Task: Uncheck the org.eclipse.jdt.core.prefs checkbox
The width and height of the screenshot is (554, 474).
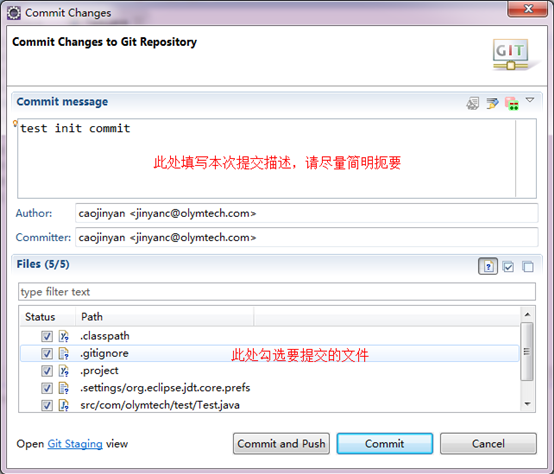Action: 47,388
